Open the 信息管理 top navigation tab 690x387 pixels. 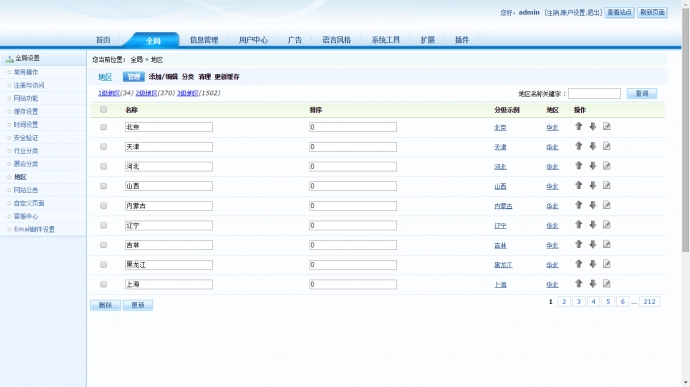[204, 40]
